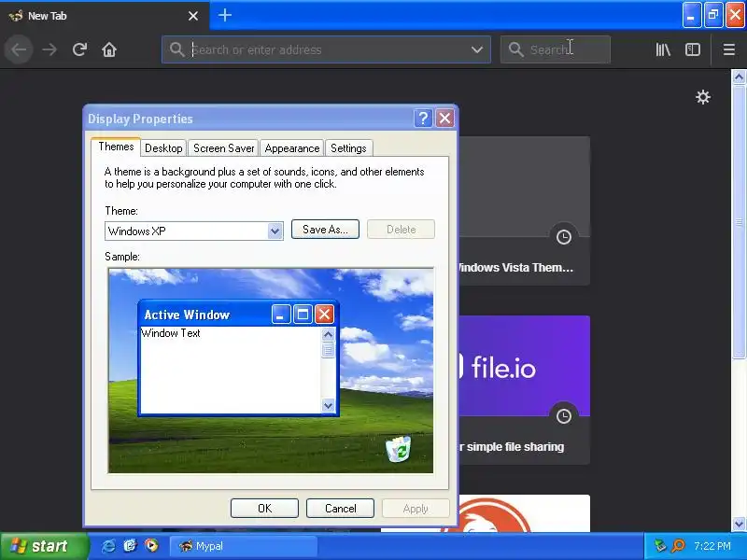Click browser page scroll up arrow
Screen dimensions: 747x560
point(739,77)
